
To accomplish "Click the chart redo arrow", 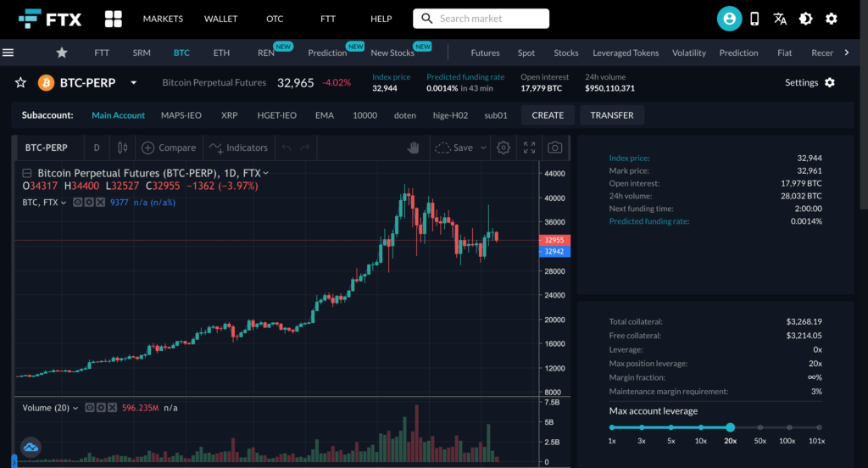I will [x=304, y=148].
